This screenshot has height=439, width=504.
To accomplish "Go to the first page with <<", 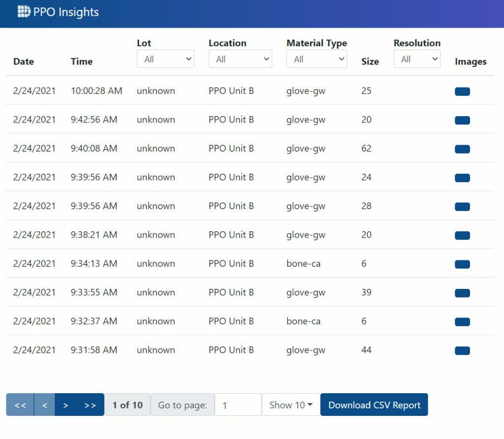I will click(20, 405).
